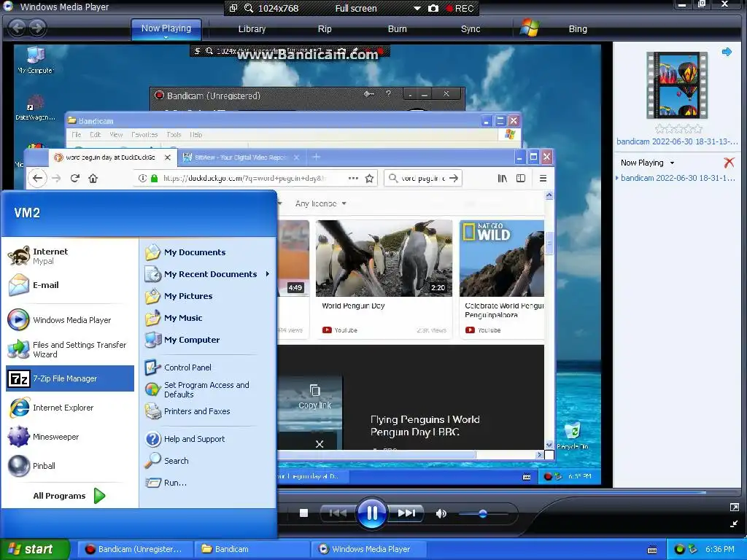Open 7-Zip File Manager from Start menu

point(70,378)
